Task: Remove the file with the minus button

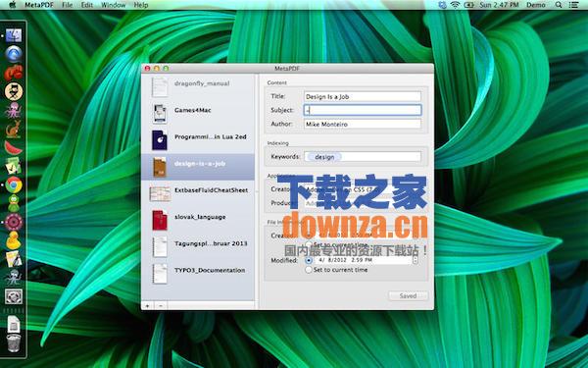Action: click(x=161, y=305)
